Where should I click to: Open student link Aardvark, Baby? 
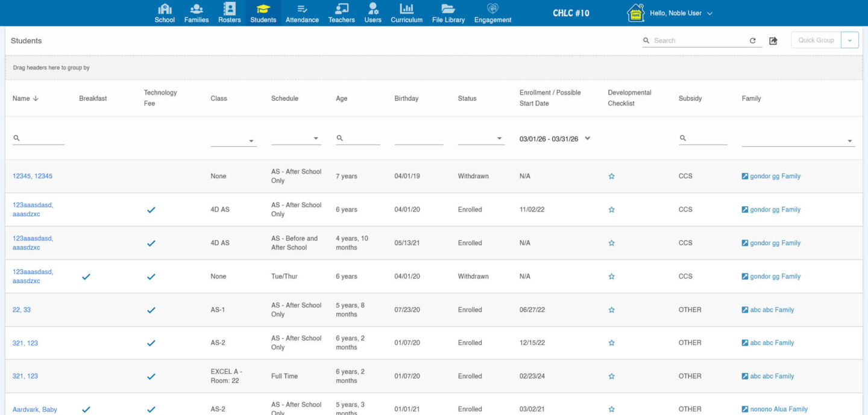35,410
